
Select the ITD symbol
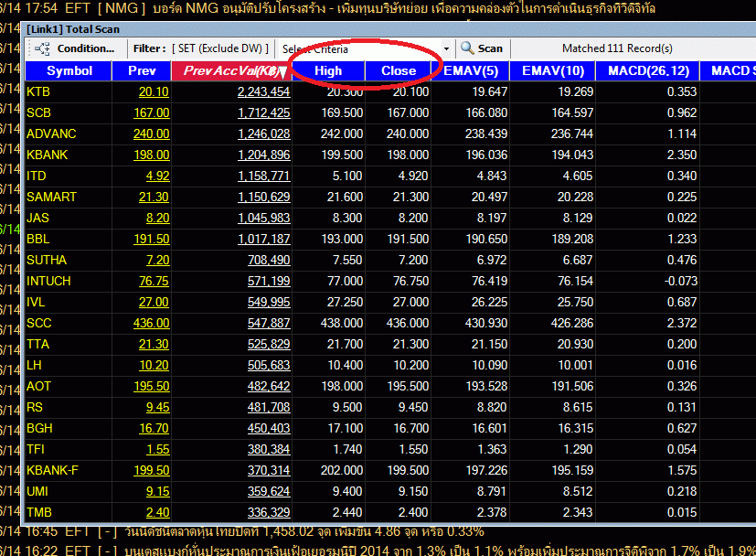(x=37, y=176)
